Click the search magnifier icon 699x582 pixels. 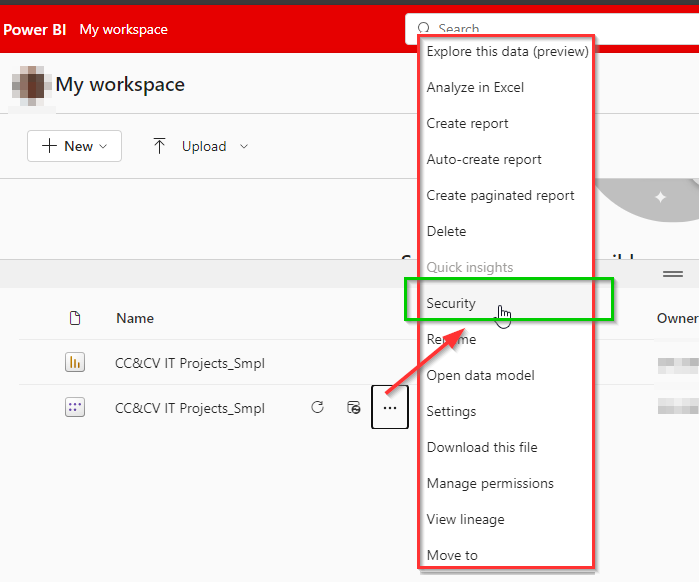coord(424,28)
